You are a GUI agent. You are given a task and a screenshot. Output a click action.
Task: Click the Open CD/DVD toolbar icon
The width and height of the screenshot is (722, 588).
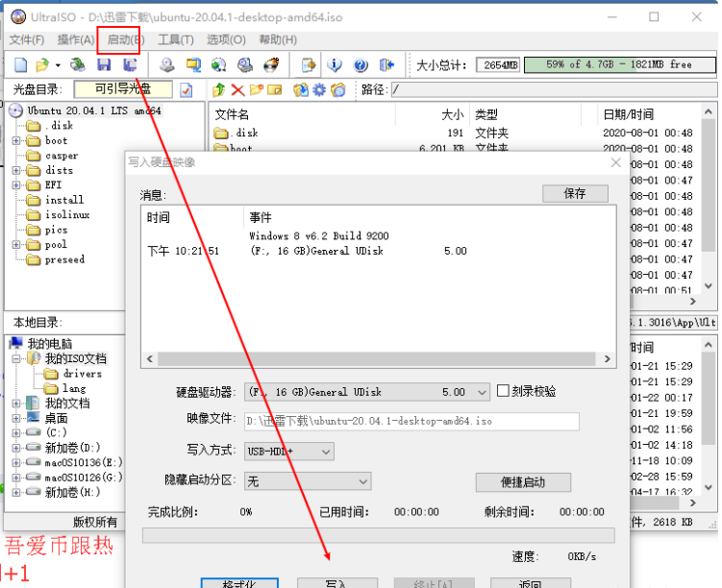(x=77, y=65)
